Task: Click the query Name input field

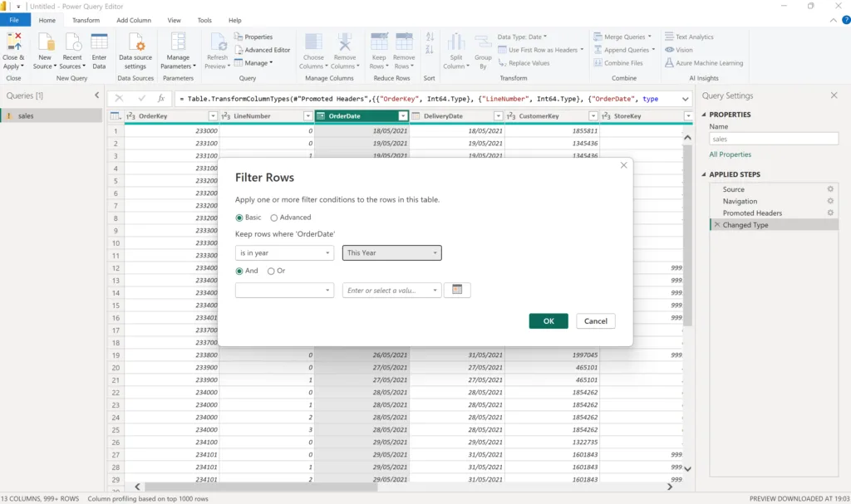Action: click(x=774, y=139)
